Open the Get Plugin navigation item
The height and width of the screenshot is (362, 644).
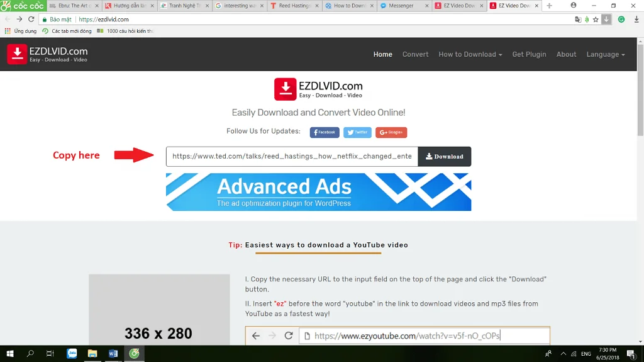click(529, 54)
